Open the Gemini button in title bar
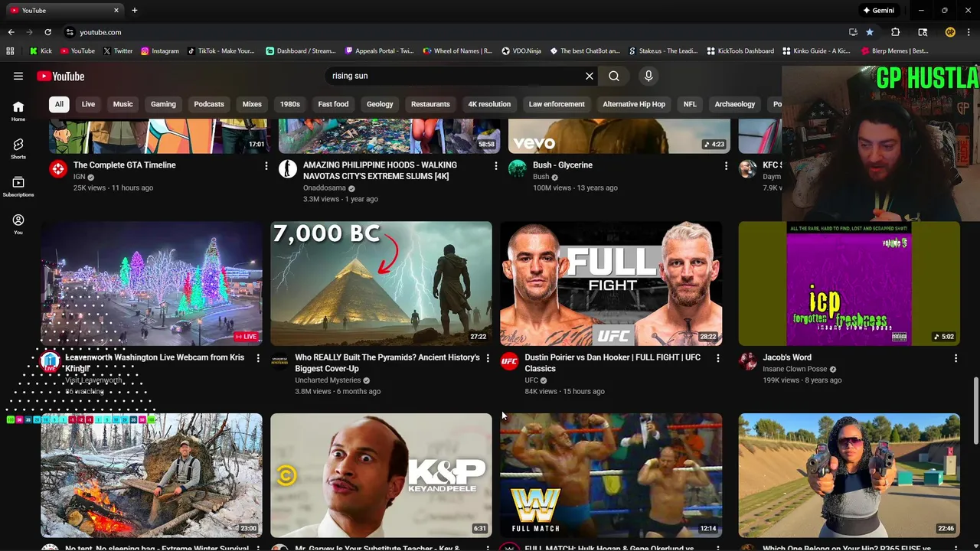 [879, 10]
